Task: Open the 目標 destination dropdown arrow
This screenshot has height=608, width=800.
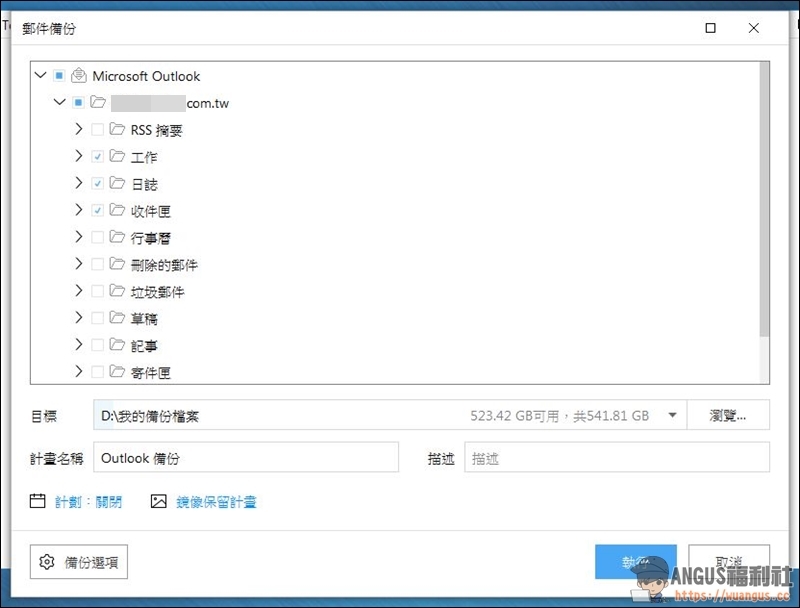Action: click(672, 416)
